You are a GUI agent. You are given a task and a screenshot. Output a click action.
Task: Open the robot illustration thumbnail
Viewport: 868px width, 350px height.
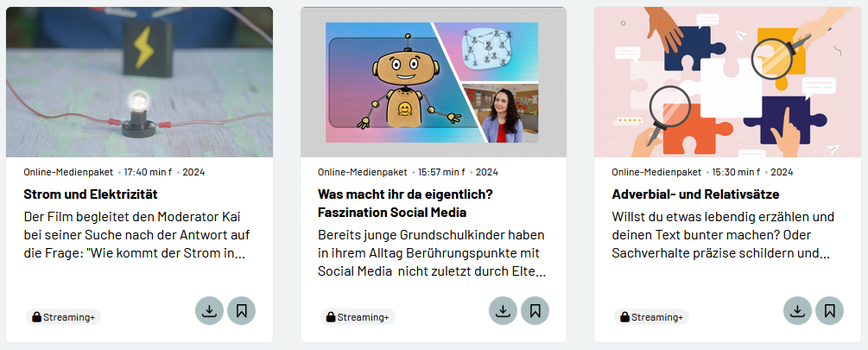(434, 82)
